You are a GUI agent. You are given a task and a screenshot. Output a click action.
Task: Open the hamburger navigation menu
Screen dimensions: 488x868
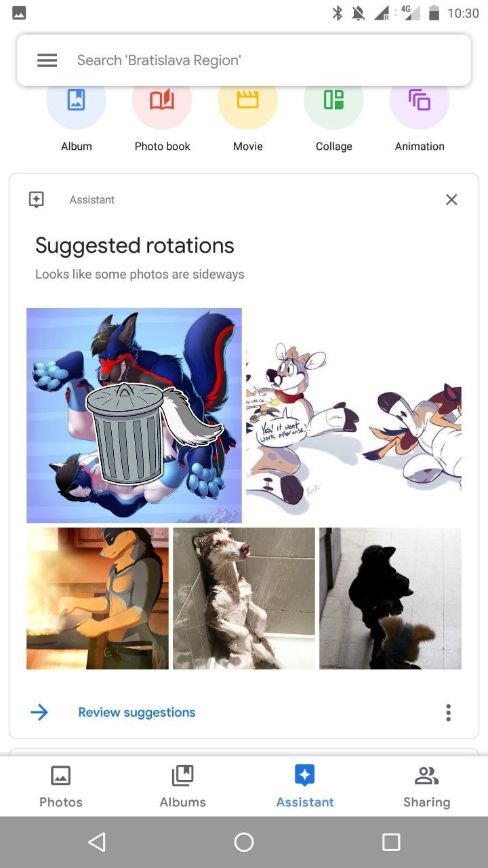47,60
